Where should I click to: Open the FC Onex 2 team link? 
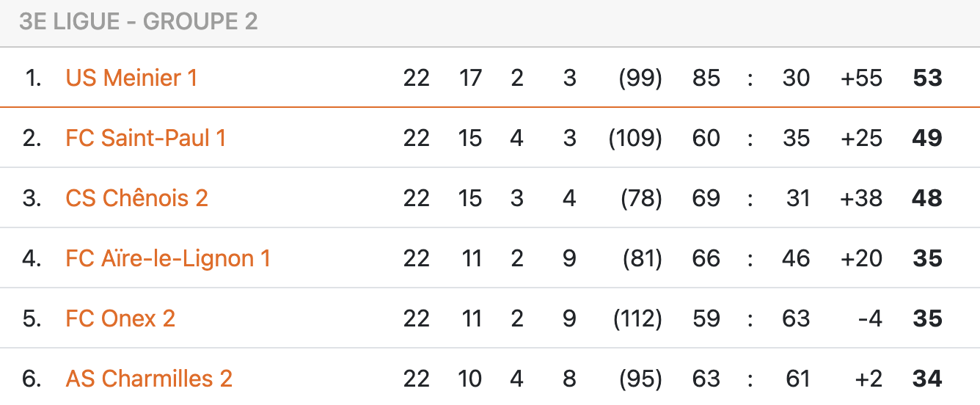[120, 318]
